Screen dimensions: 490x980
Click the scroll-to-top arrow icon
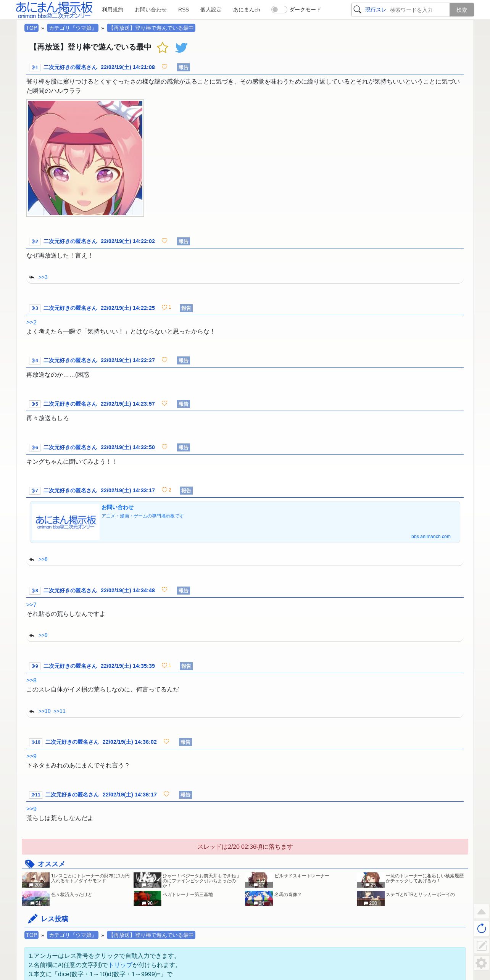click(x=482, y=912)
